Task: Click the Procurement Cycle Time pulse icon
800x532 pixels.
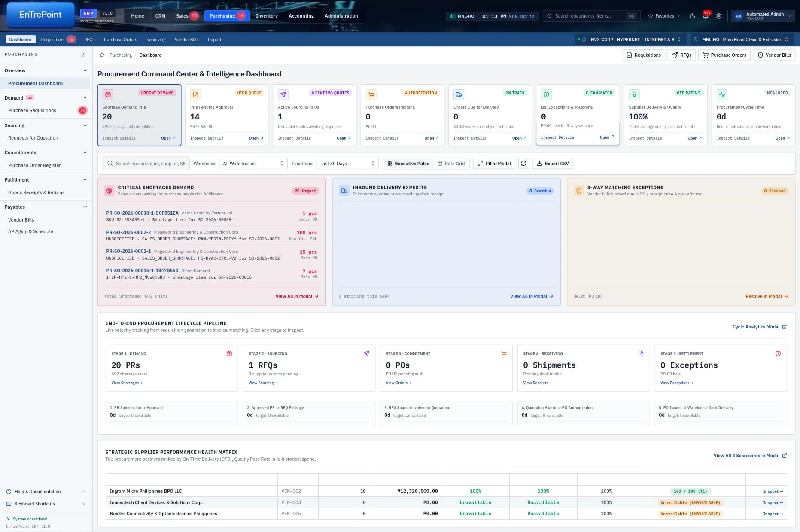Action: pos(722,94)
